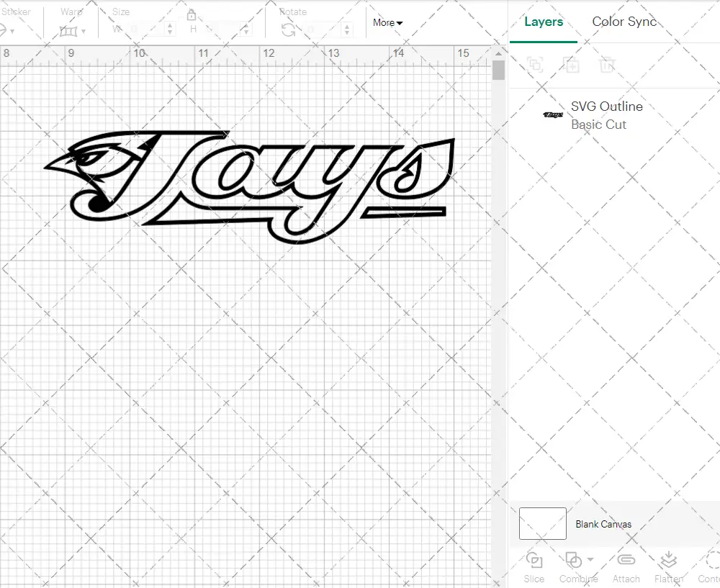This screenshot has height=588, width=720.
Task: Toggle the size aspect ratio lock
Action: 192,15
